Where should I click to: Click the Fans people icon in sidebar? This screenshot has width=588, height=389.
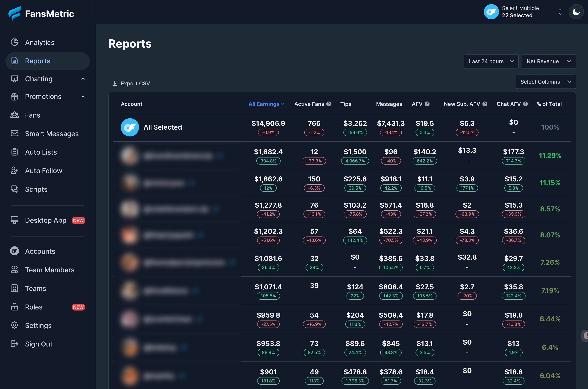coord(15,115)
